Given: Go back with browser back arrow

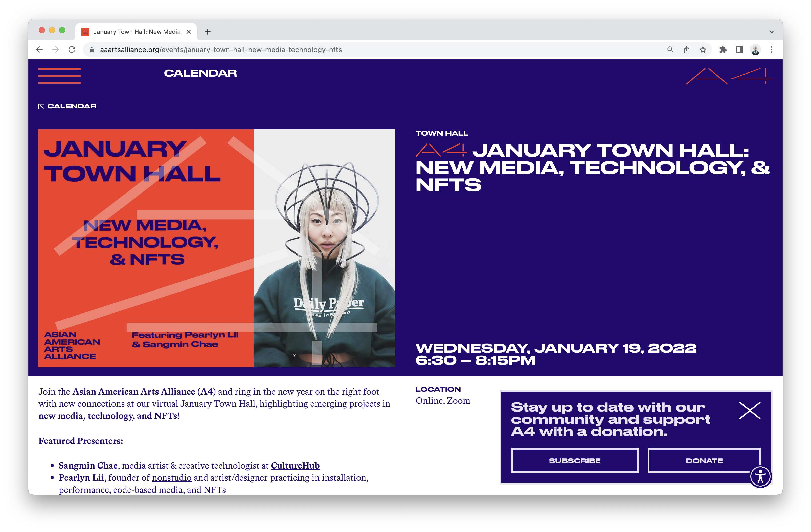Looking at the screenshot, I should click(39, 50).
